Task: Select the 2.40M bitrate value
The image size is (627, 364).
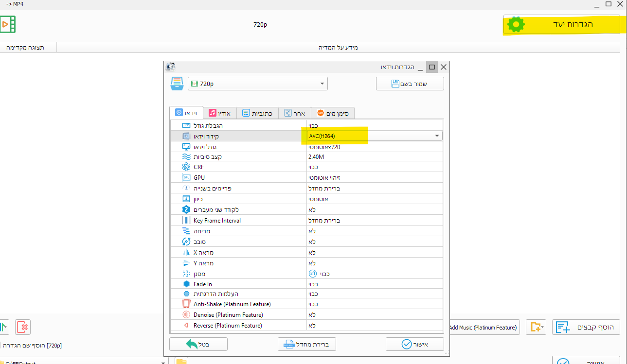Action: pos(375,157)
